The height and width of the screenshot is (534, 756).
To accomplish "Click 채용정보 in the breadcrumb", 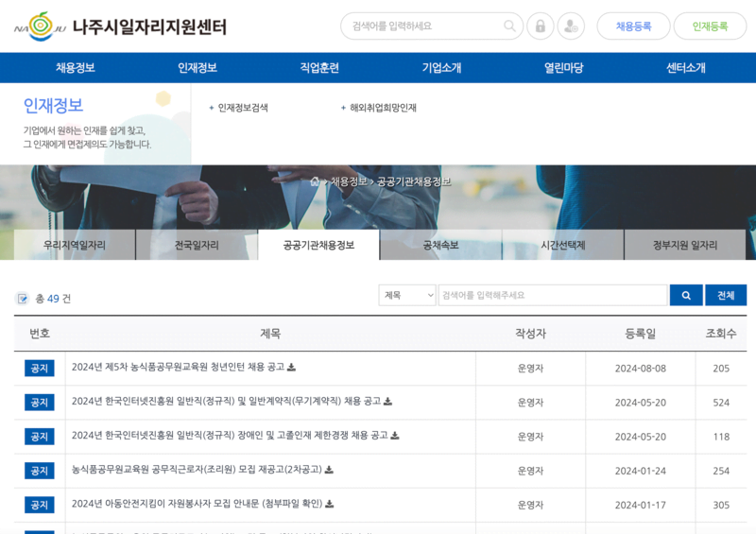I will point(349,181).
